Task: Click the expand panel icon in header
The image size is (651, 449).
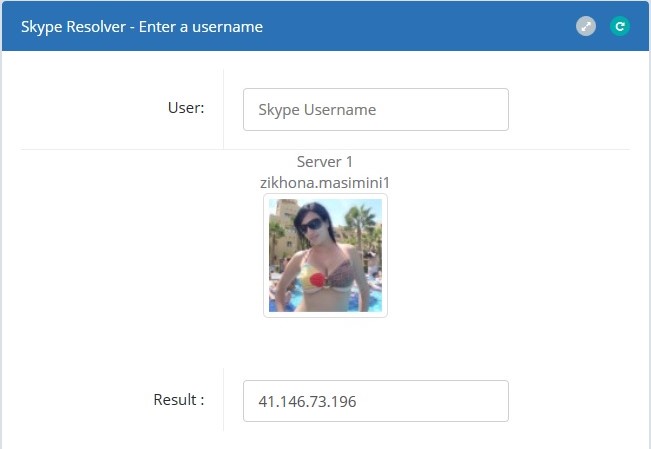Action: point(585,27)
